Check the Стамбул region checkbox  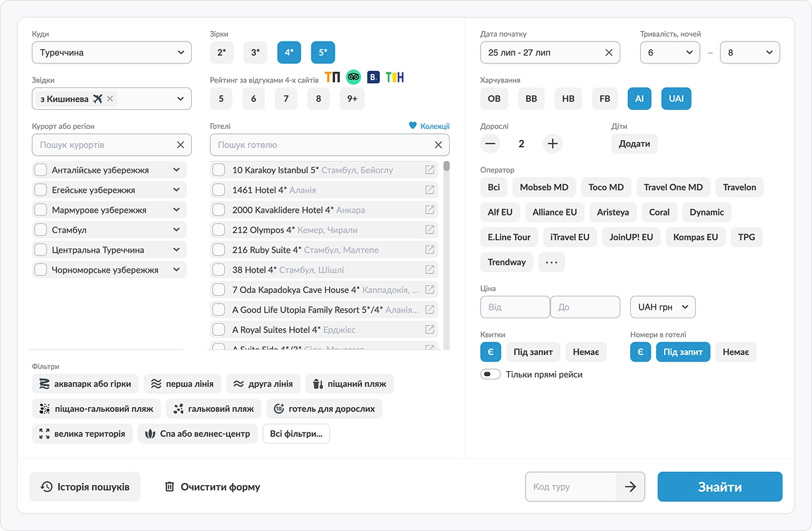point(40,229)
